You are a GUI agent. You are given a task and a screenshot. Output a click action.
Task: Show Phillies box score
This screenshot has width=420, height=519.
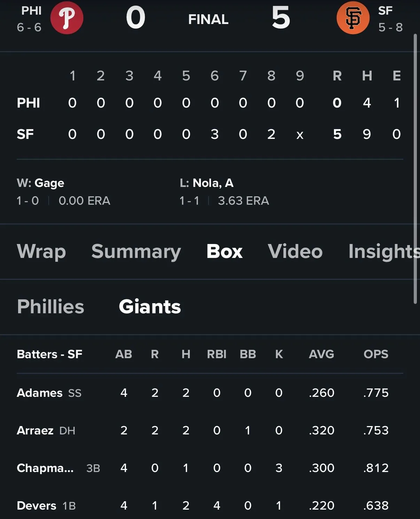point(50,307)
